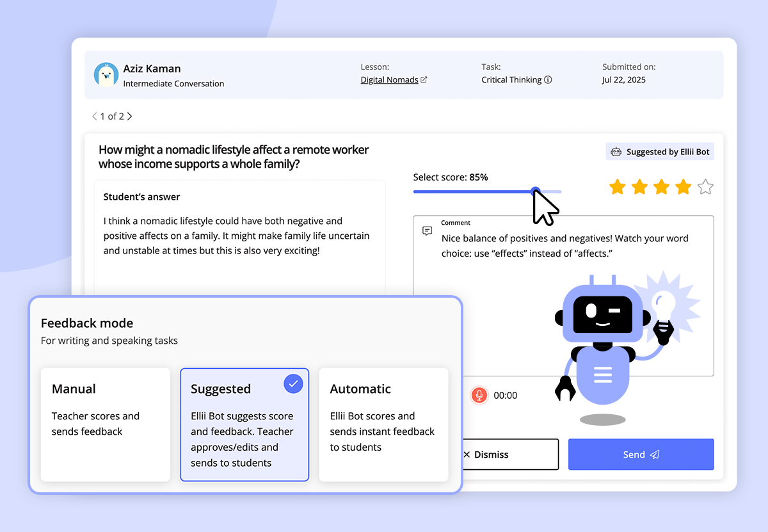Click the robot icon in Ellii Bot badge
The image size is (768, 532).
tap(616, 152)
